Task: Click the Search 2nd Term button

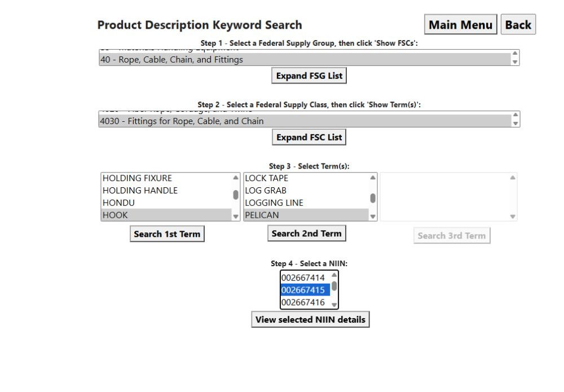Action: 306,234
